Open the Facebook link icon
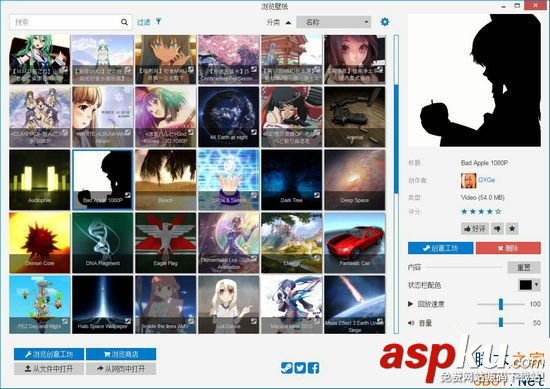This screenshot has height=389, width=550. (313, 368)
